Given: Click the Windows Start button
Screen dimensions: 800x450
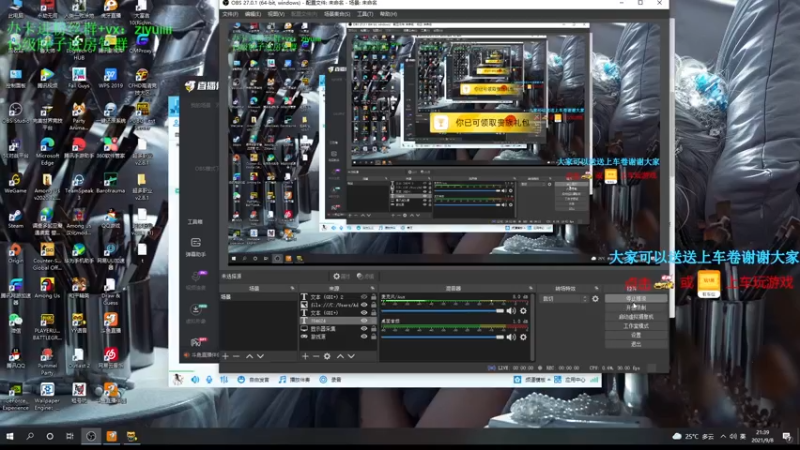Looking at the screenshot, I should point(10,437).
